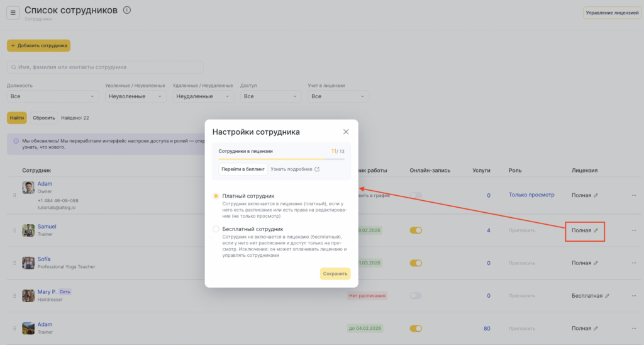Select the Платный сотрудник radio option
The width and height of the screenshot is (644, 345).
point(216,196)
